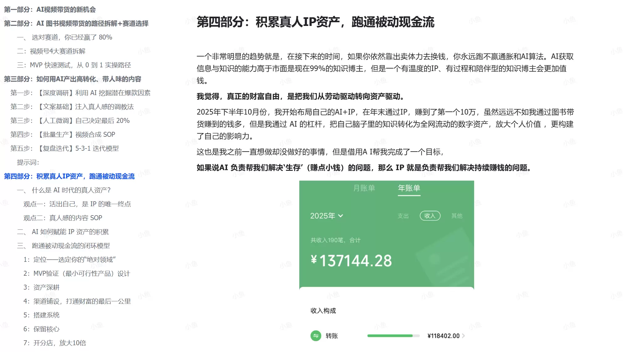Screen dimensions: 644x352
Task: Click the ¥137144.28 total amount
Action: pyautogui.click(x=351, y=260)
